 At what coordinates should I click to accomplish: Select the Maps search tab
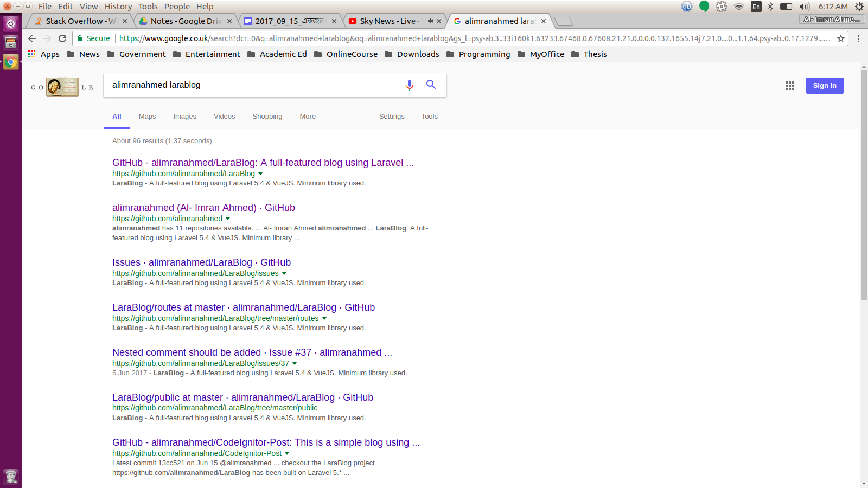point(147,117)
